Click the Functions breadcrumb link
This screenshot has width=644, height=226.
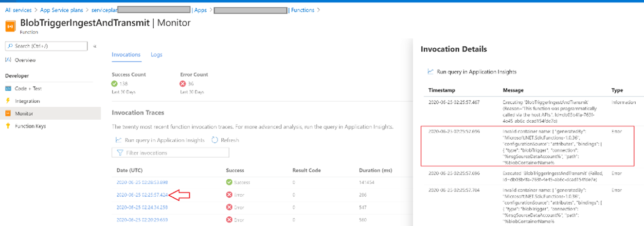click(302, 10)
